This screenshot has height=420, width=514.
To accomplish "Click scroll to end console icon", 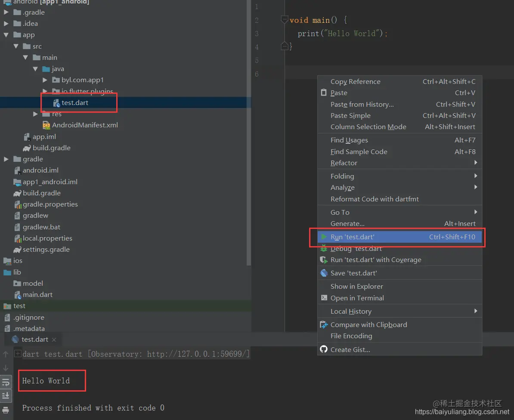I will pos(6,396).
